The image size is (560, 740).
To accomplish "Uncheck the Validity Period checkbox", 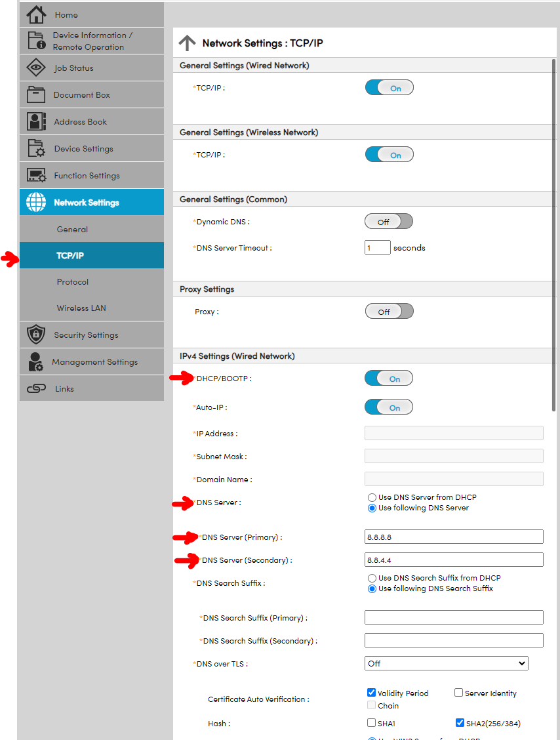I will (371, 692).
